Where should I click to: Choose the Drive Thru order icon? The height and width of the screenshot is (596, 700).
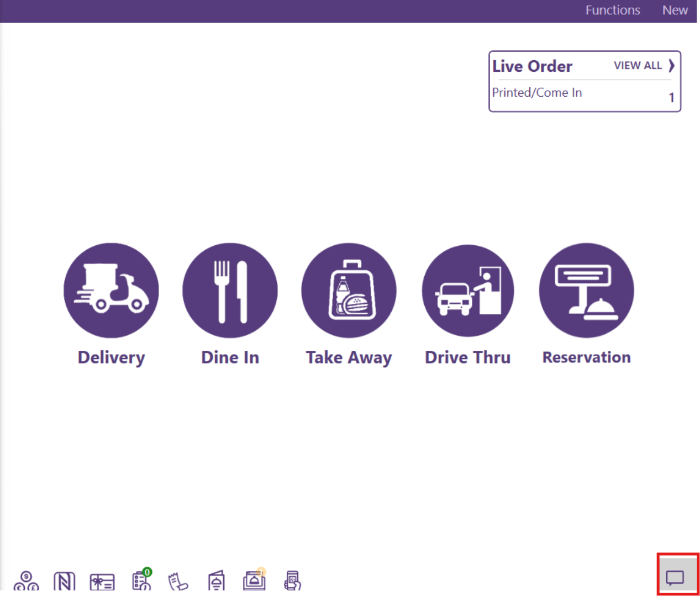(x=468, y=291)
